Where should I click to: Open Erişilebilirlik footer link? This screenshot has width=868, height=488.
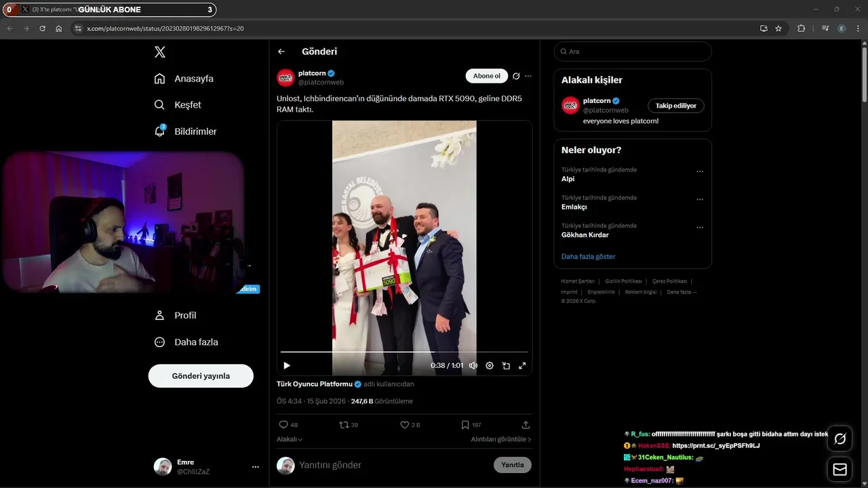pyautogui.click(x=601, y=292)
